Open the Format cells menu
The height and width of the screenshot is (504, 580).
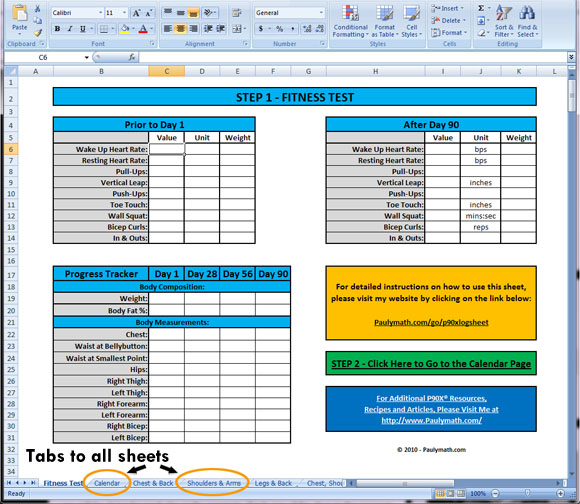449,33
